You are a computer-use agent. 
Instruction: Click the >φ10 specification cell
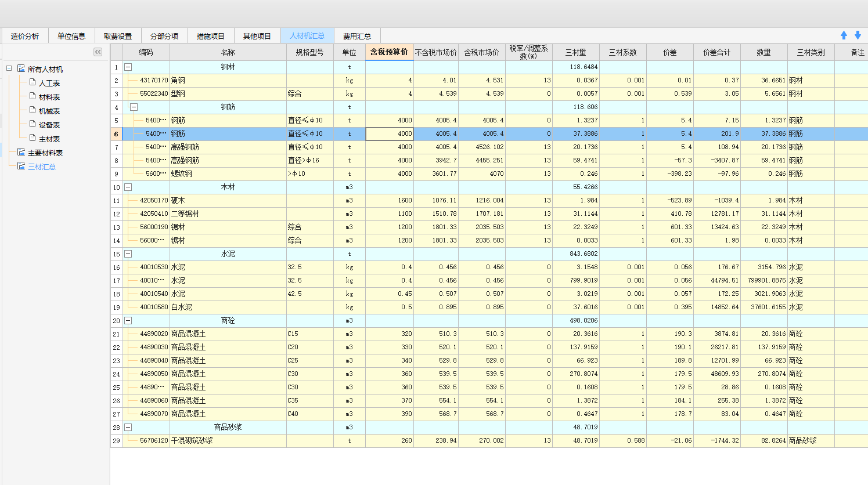310,174
